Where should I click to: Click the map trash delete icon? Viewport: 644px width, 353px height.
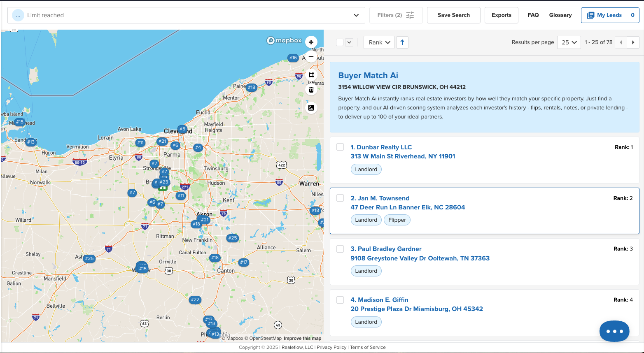311,90
